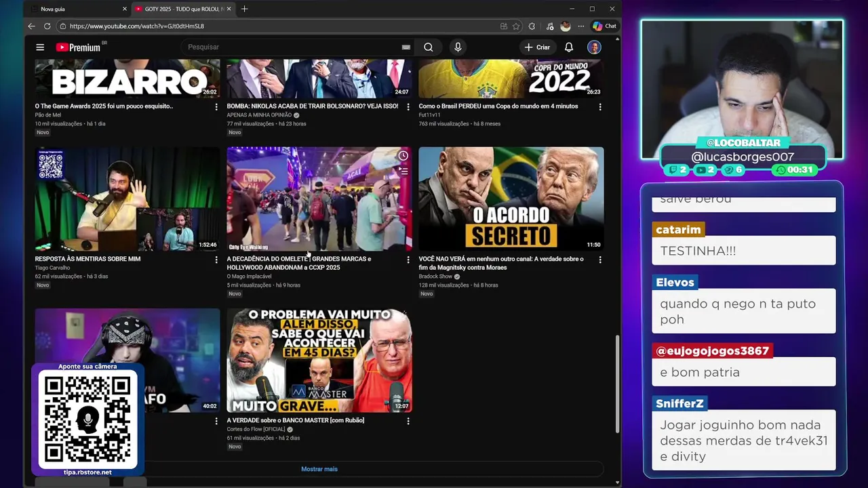Add CCXP video to queue icon
The height and width of the screenshot is (488, 868).
pos(403,171)
